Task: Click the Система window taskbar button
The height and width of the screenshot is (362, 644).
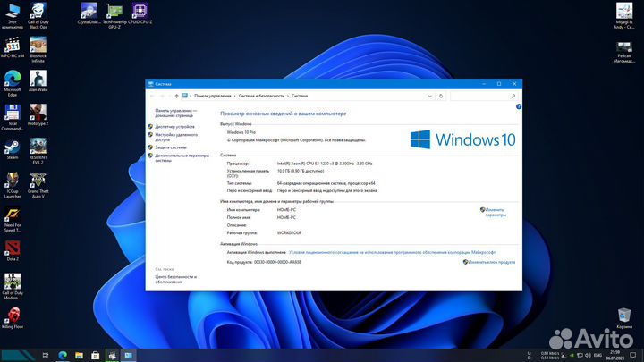Action: point(128,355)
